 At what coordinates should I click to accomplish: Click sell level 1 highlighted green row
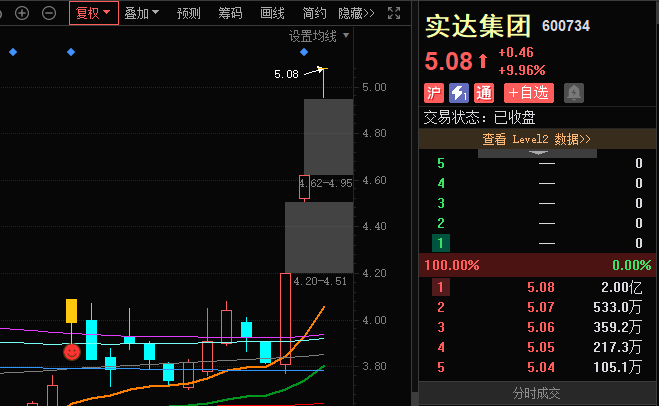(x=538, y=243)
